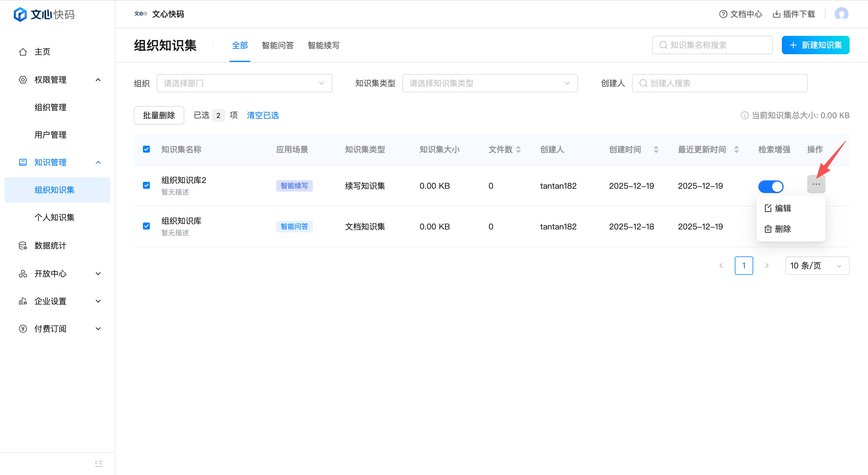This screenshot has height=475, width=868.
Task: Sort by 文件数 column arrows
Action: tap(518, 149)
